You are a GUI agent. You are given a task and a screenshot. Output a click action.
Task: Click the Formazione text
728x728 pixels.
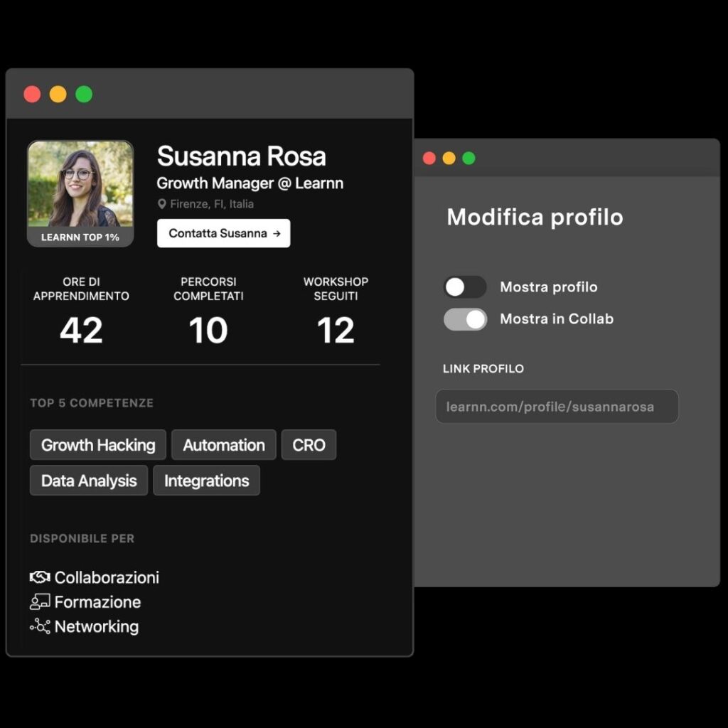click(x=97, y=602)
